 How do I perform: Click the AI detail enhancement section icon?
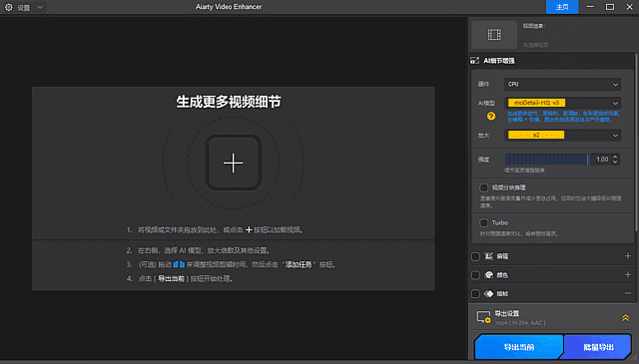tap(475, 61)
